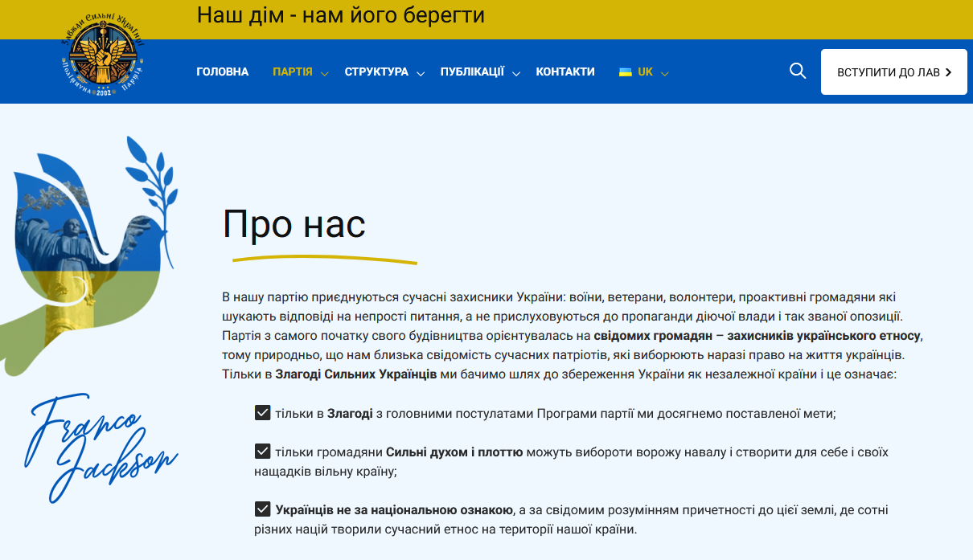973x560 pixels.
Task: Go to the ГОЛОВНА menu item
Action: point(222,72)
